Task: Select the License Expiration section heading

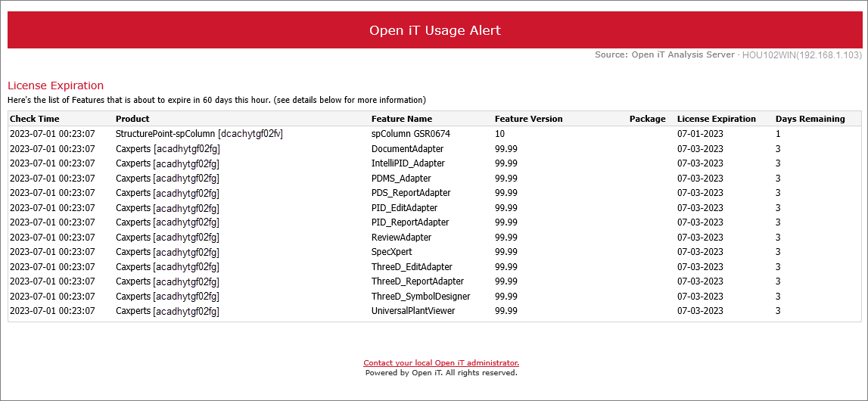Action: [55, 85]
